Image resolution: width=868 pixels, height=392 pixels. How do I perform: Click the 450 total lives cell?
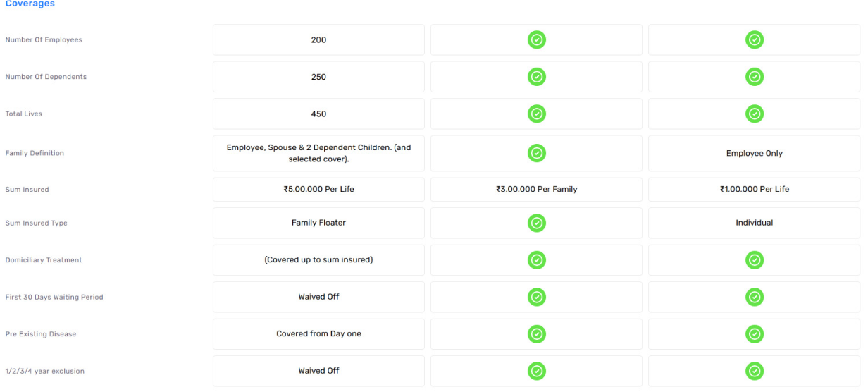click(318, 114)
